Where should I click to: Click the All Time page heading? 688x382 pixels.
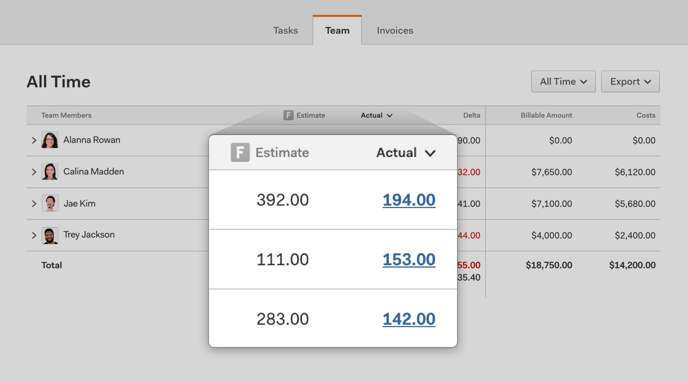pos(58,82)
